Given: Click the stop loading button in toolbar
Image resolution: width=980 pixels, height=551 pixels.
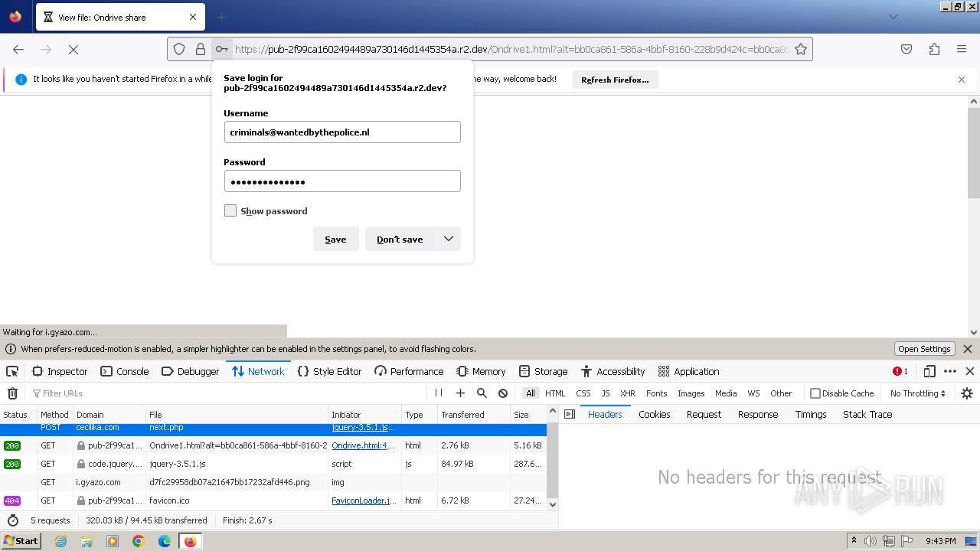Looking at the screenshot, I should click(73, 49).
